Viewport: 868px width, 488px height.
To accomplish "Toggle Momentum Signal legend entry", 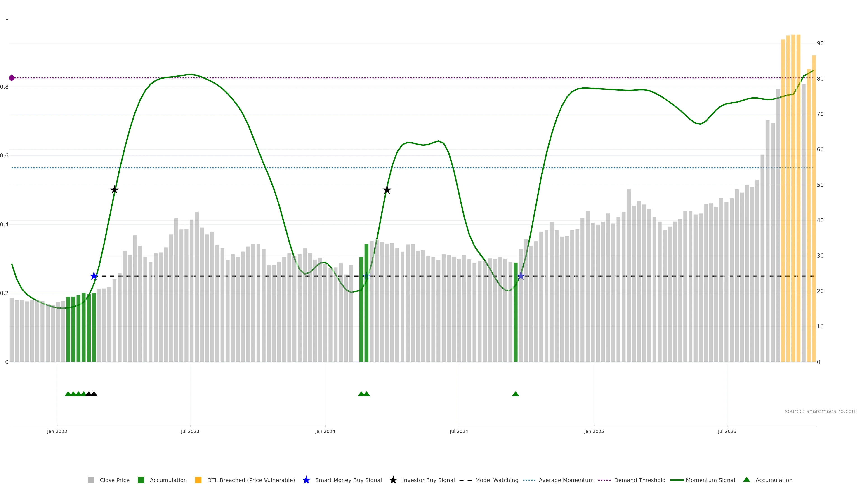I will [x=710, y=480].
